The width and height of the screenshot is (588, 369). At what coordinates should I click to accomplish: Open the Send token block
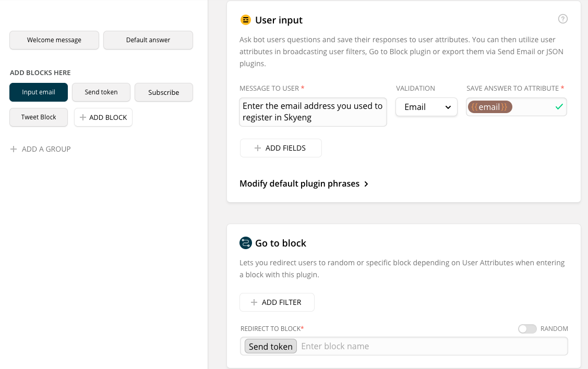[x=101, y=92]
